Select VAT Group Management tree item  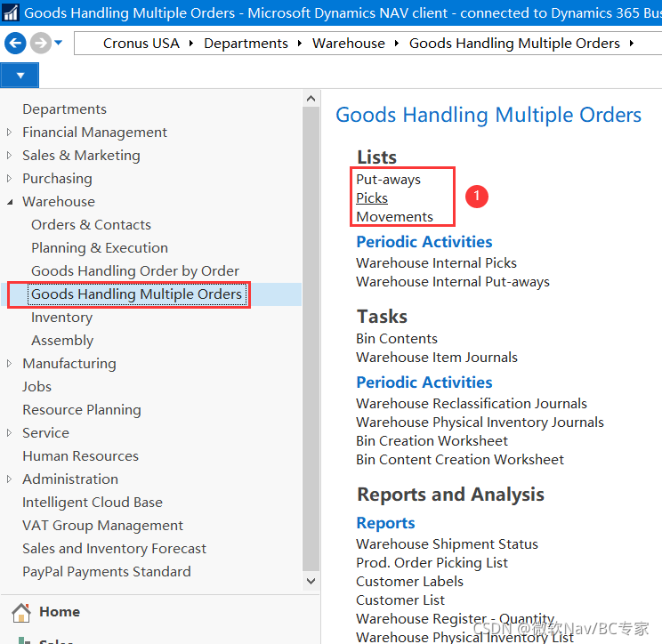[x=102, y=526]
